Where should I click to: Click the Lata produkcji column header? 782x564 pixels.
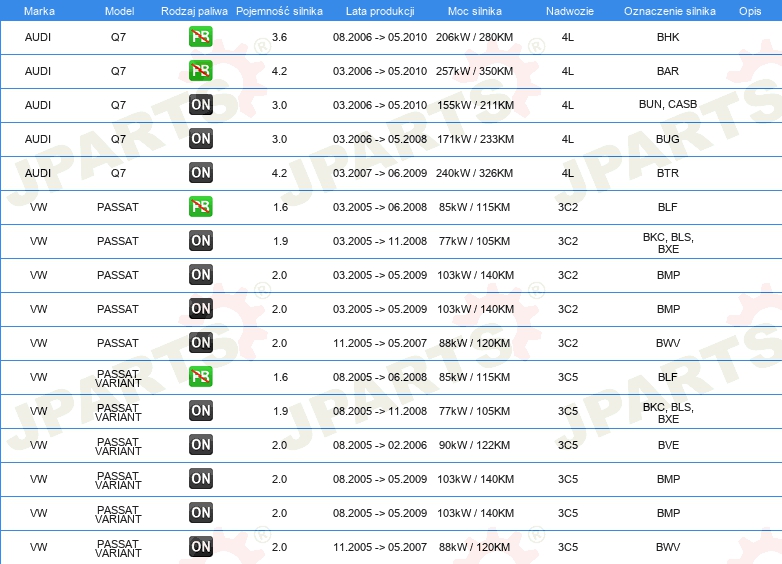point(380,11)
